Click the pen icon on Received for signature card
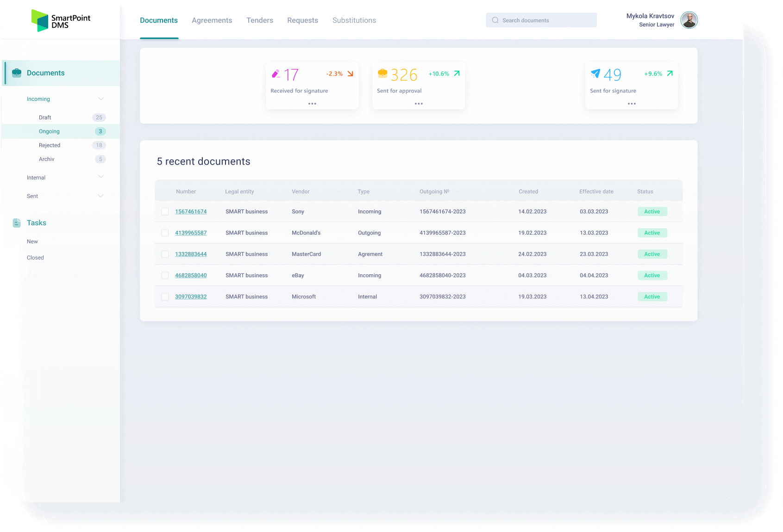This screenshot has width=783, height=532. (x=276, y=73)
